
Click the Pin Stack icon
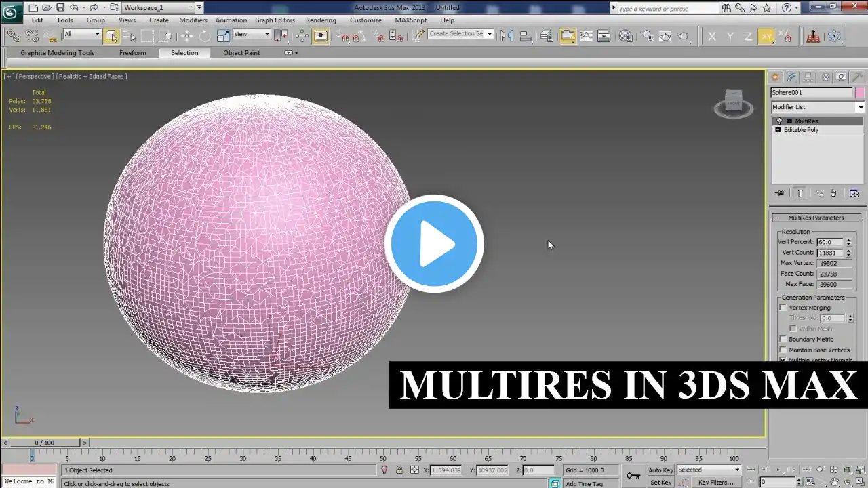(x=780, y=193)
